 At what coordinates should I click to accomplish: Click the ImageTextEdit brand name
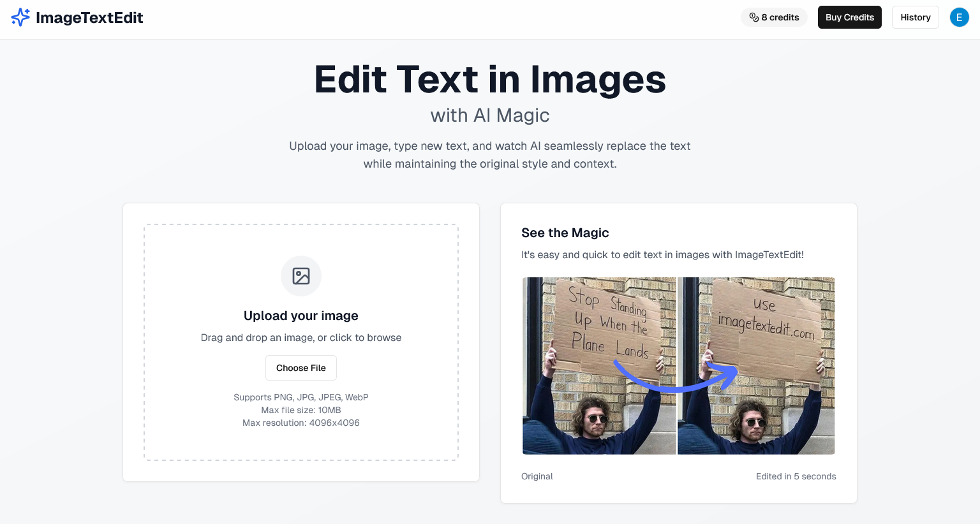click(x=89, y=17)
